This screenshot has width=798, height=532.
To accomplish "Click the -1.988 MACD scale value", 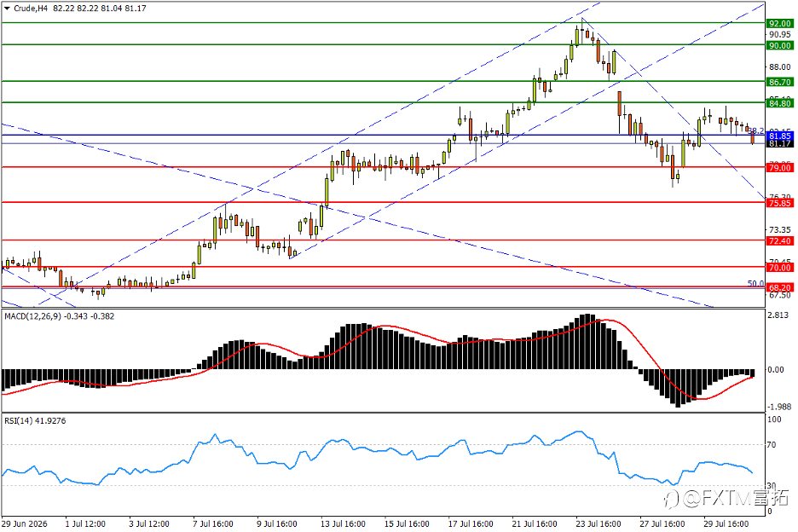I will click(778, 407).
